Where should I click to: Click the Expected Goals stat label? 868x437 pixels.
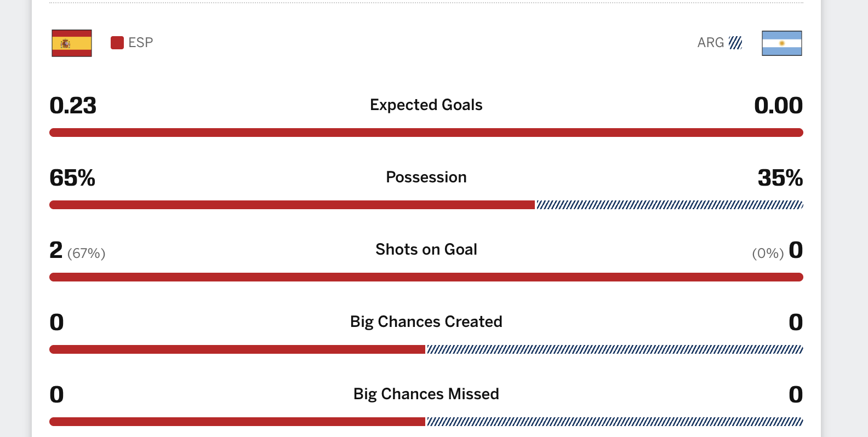tap(426, 105)
